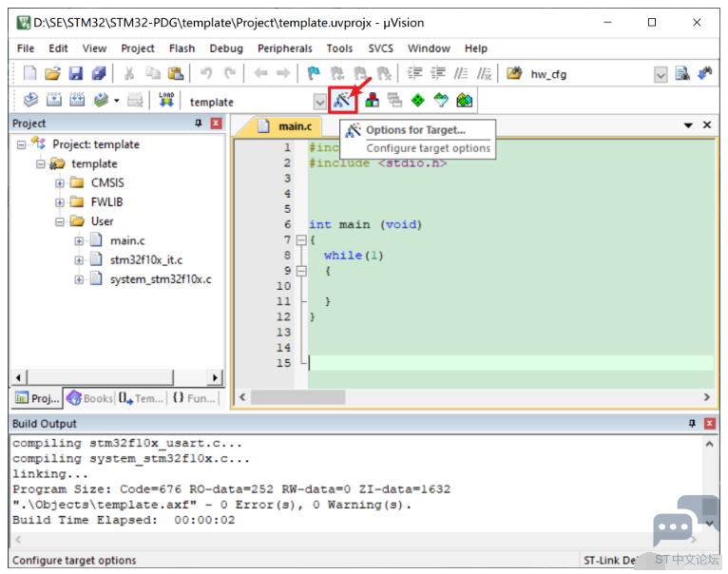728x574 pixels.
Task: Switch to the Functions tab
Action: 194,398
